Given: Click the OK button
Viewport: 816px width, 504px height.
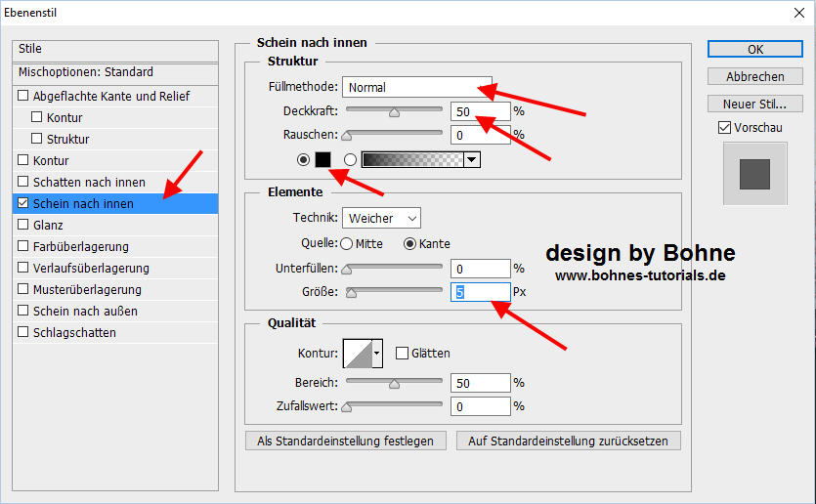Looking at the screenshot, I should [x=755, y=49].
